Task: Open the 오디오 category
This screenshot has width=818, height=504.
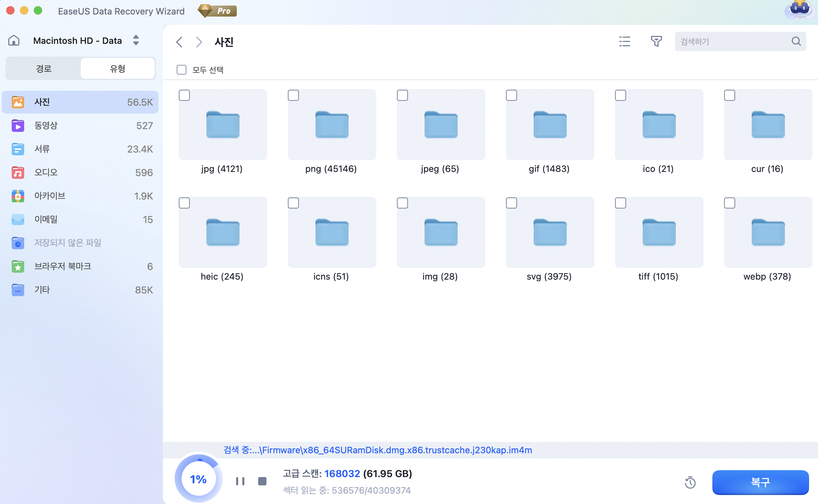Action: point(46,172)
